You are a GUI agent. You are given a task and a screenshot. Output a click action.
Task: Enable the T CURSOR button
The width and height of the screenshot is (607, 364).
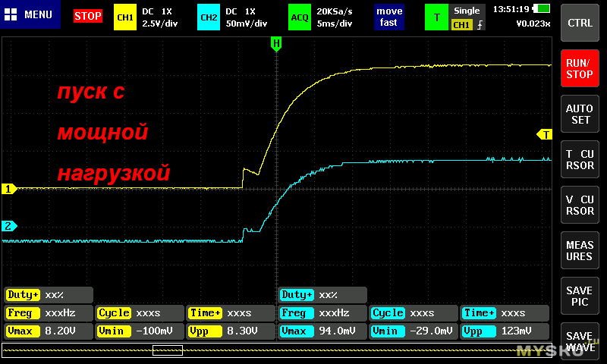coord(580,159)
